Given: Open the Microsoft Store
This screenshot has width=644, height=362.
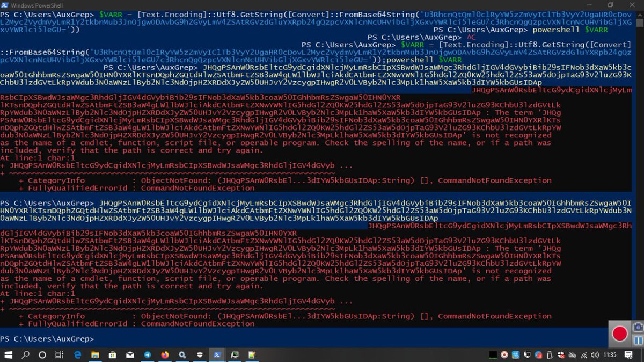Looking at the screenshot, I should 112,355.
